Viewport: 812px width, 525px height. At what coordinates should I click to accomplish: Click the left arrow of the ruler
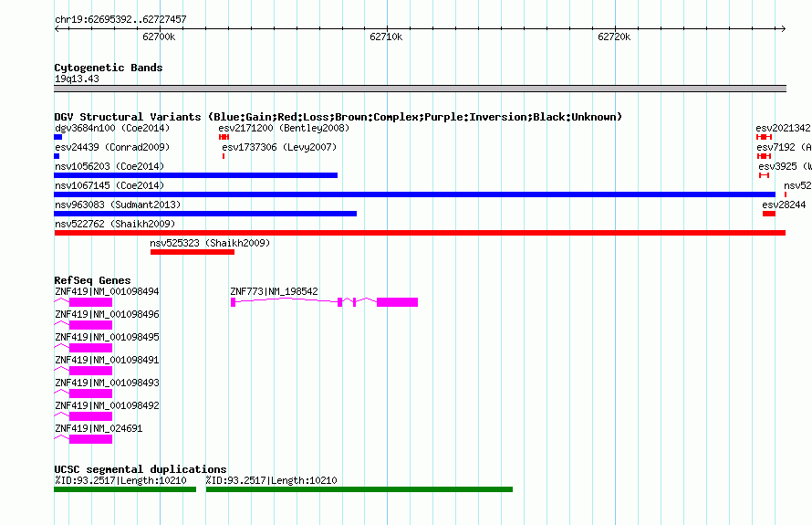[57, 28]
